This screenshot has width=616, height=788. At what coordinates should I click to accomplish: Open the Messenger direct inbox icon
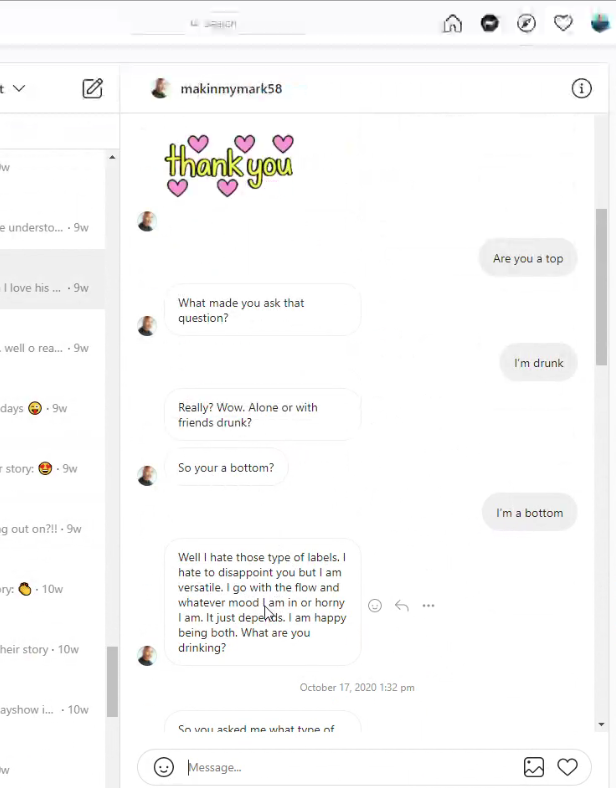tap(489, 23)
